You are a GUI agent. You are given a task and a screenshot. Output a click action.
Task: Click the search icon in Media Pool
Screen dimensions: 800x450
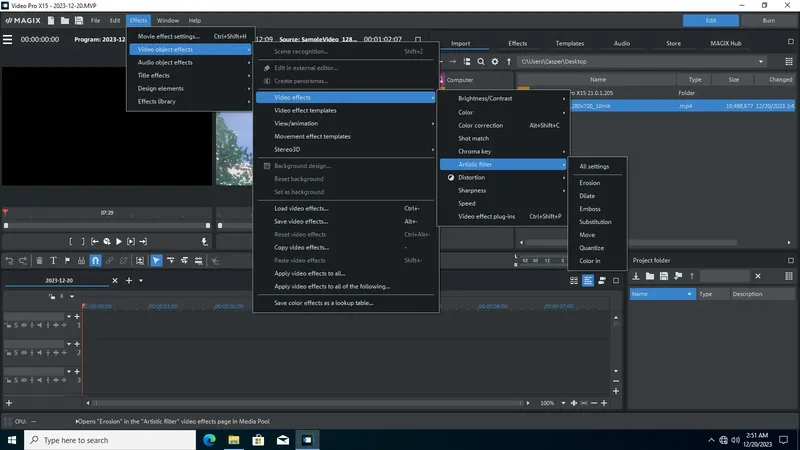[480, 61]
